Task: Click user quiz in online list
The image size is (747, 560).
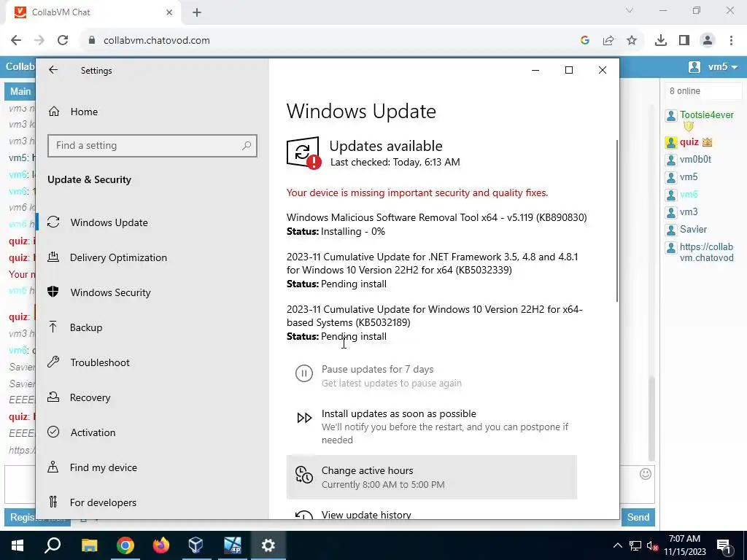Action: tap(689, 142)
